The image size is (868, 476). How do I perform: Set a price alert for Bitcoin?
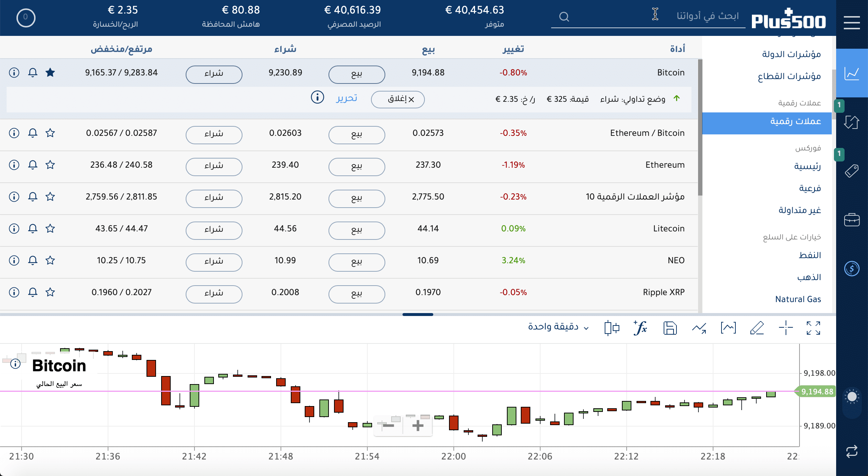click(x=33, y=72)
